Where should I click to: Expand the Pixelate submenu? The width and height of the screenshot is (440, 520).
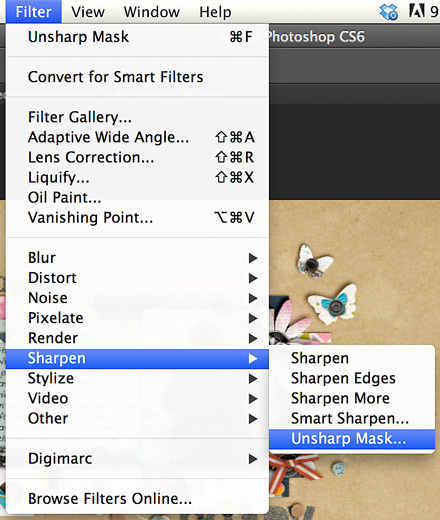pyautogui.click(x=137, y=318)
